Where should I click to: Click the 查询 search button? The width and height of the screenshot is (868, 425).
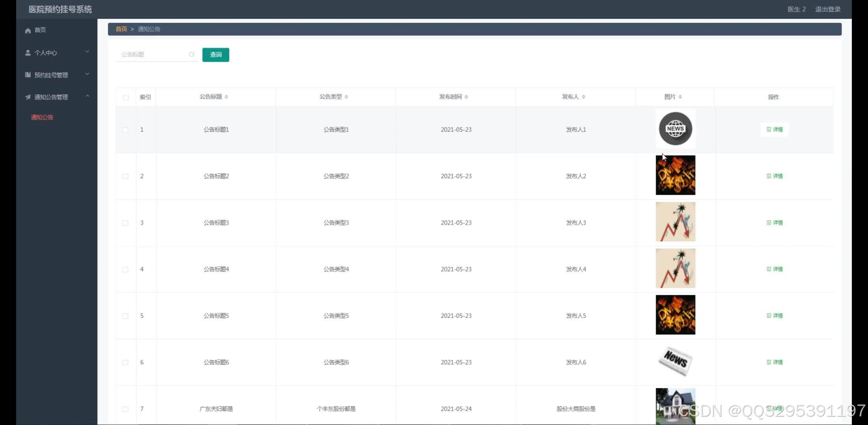(215, 55)
